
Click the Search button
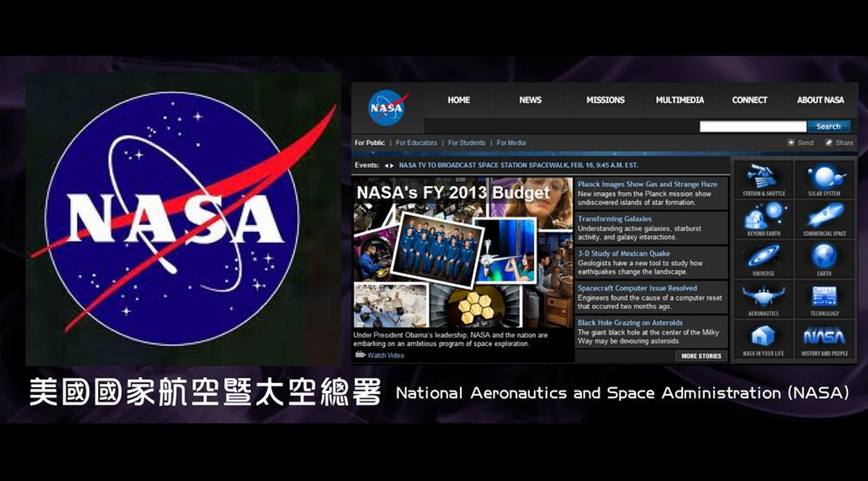[828, 126]
